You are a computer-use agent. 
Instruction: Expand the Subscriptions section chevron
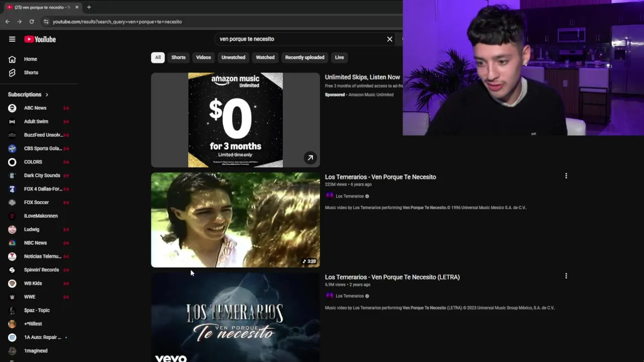tap(47, 95)
